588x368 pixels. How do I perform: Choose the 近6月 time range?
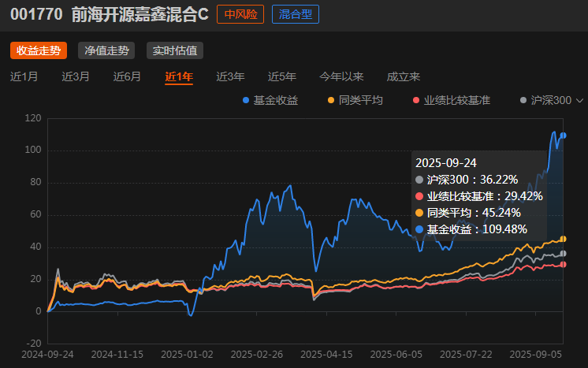(127, 76)
